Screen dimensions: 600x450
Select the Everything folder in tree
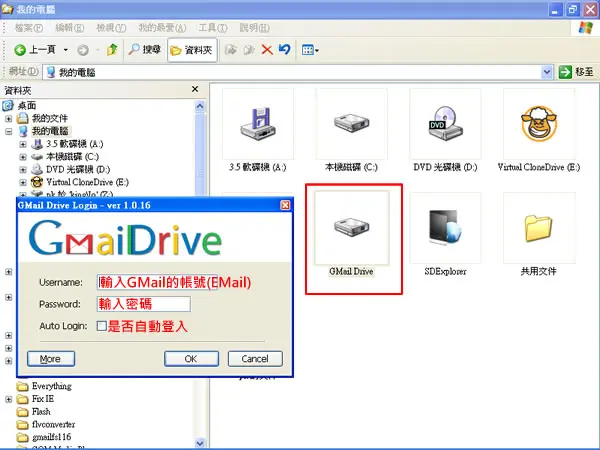52,386
